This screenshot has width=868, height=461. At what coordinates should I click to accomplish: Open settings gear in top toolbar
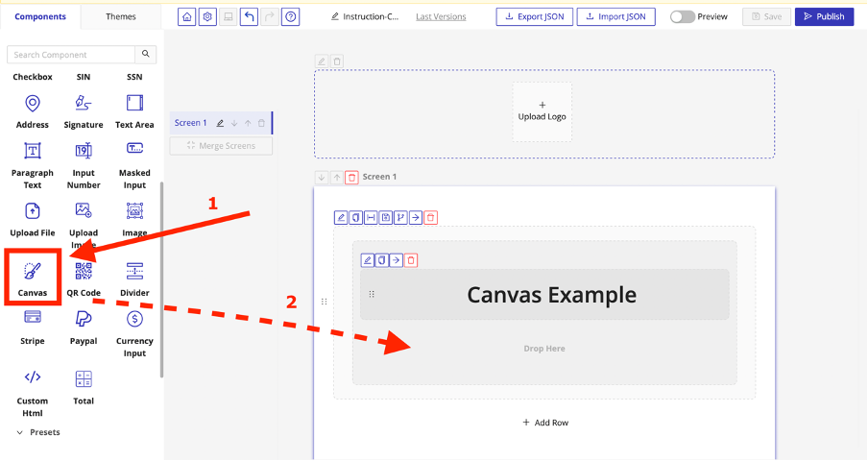206,16
